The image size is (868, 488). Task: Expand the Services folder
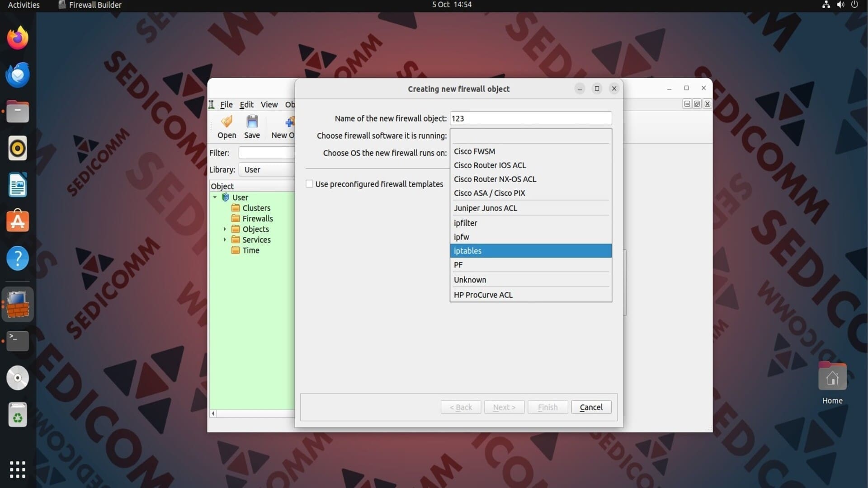(x=225, y=239)
